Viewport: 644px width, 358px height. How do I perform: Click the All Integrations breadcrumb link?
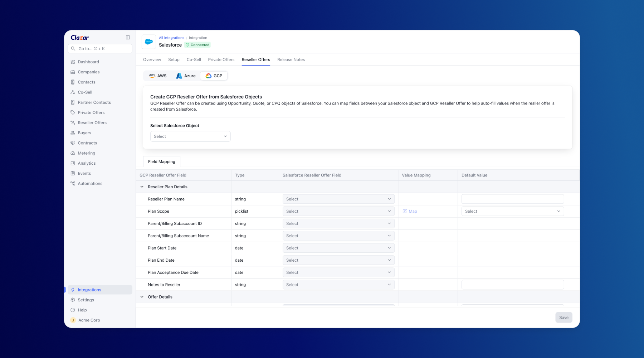[x=171, y=38]
